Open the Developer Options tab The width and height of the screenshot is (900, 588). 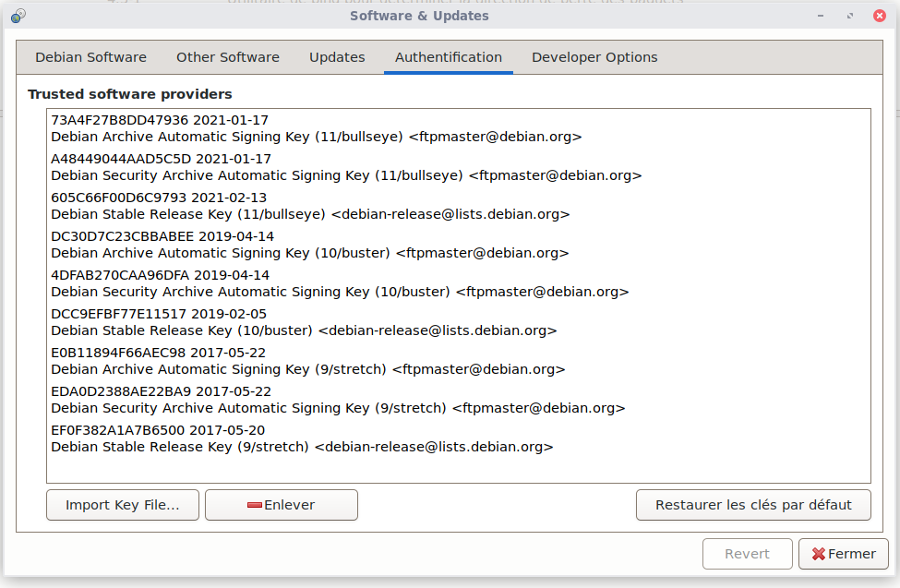pos(594,57)
